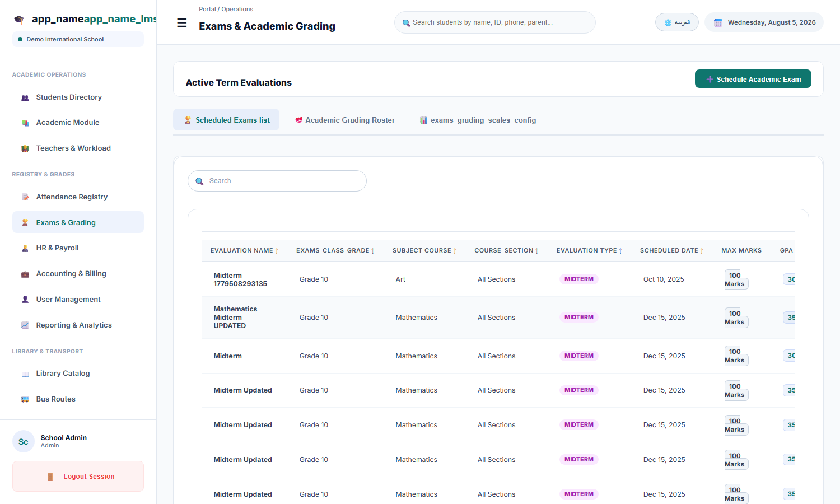Click the Academic Module books icon
Image resolution: width=840 pixels, height=504 pixels.
pyautogui.click(x=25, y=123)
